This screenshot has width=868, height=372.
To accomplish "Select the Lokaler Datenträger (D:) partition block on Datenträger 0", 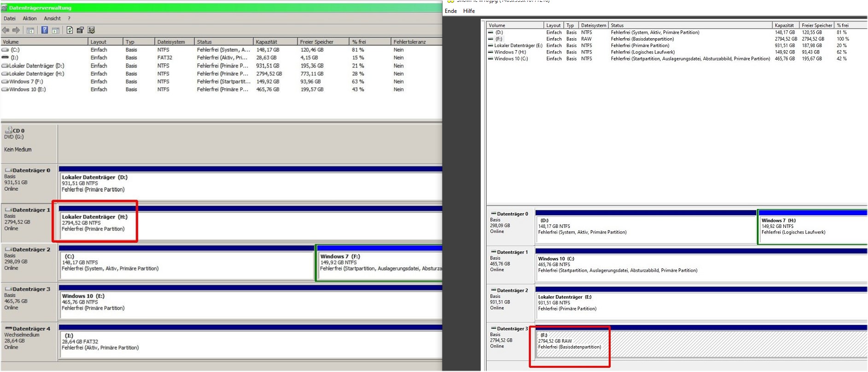I will 250,186.
